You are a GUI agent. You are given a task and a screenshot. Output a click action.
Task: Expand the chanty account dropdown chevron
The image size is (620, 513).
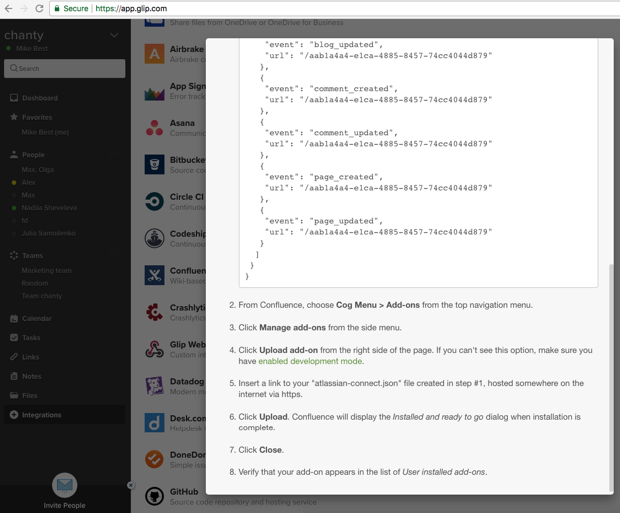[114, 36]
